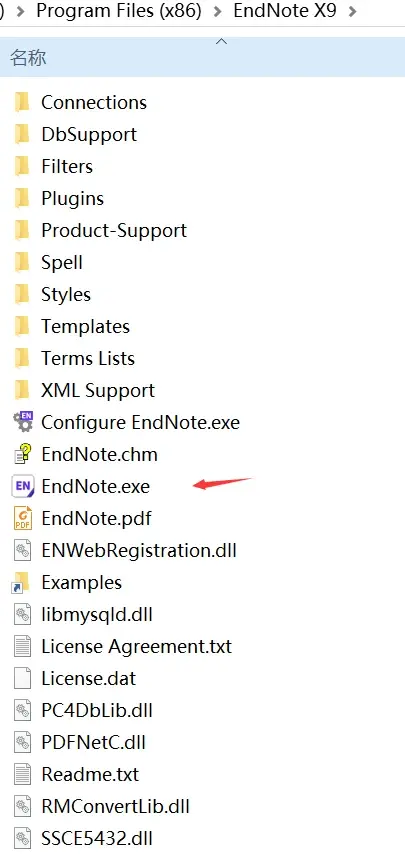The width and height of the screenshot is (405, 854).
Task: Click the EndNote X9 breadcrumb segment
Action: pos(285,10)
